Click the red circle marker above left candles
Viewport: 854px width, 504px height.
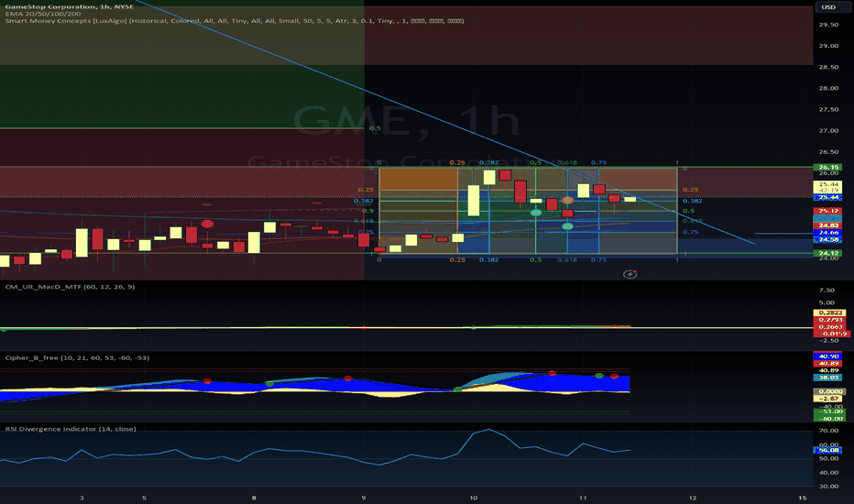[x=207, y=224]
